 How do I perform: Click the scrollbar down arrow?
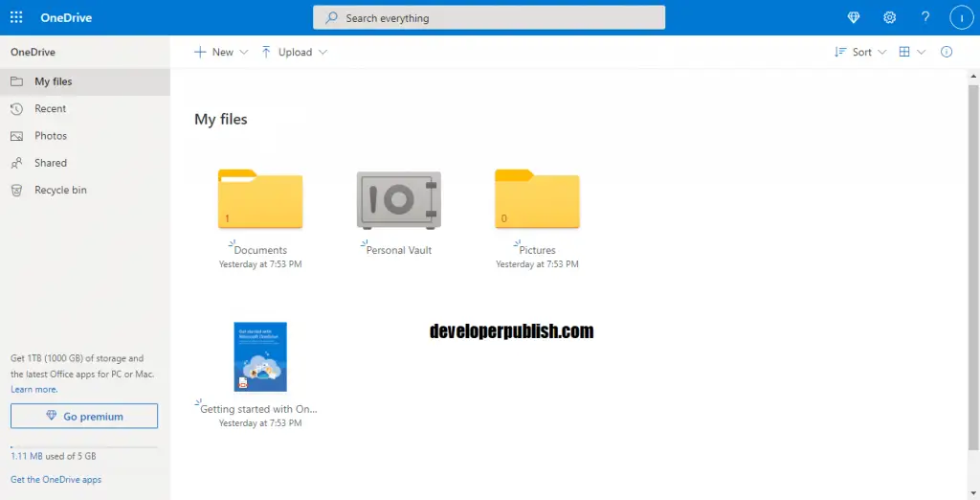click(x=973, y=494)
